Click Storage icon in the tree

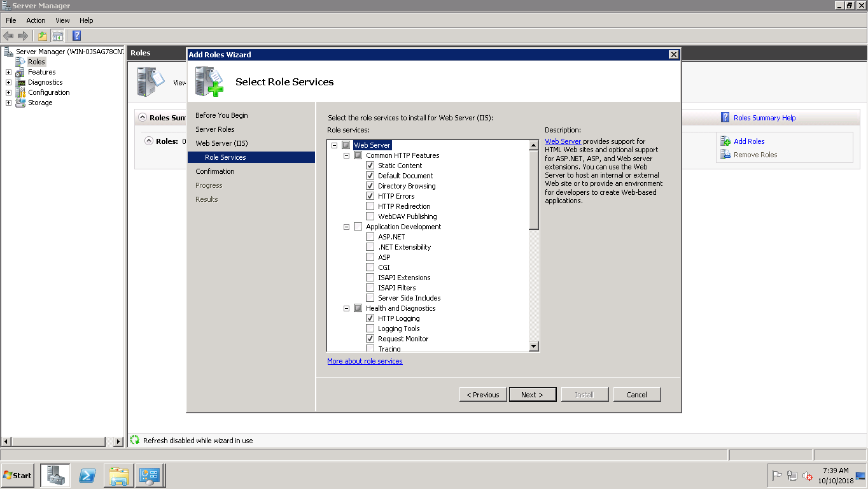[x=20, y=103]
